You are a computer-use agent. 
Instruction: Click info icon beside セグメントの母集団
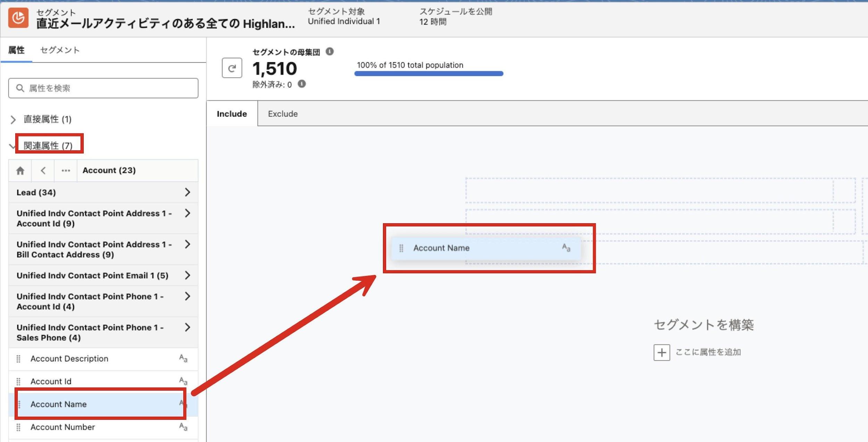click(329, 52)
